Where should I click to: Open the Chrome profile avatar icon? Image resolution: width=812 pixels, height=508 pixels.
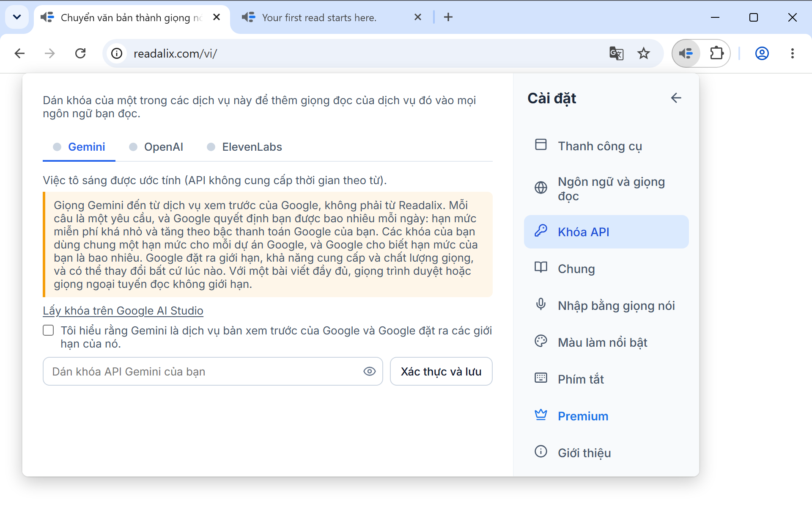[762, 53]
